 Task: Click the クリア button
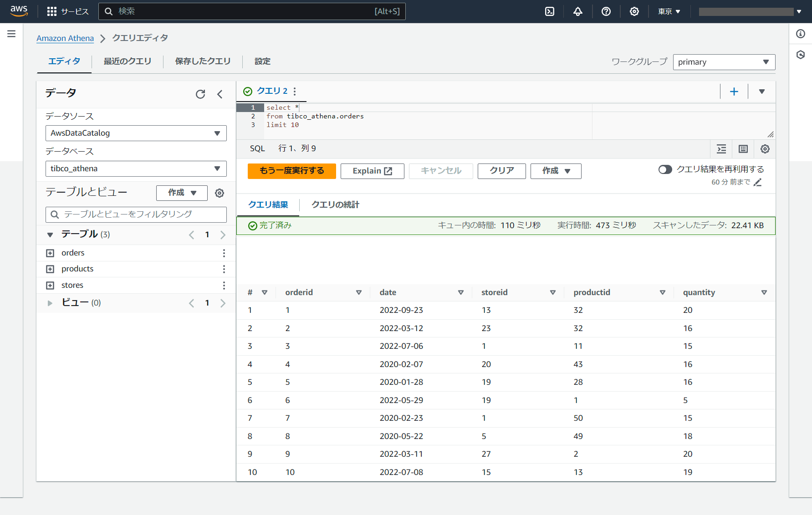[501, 171]
